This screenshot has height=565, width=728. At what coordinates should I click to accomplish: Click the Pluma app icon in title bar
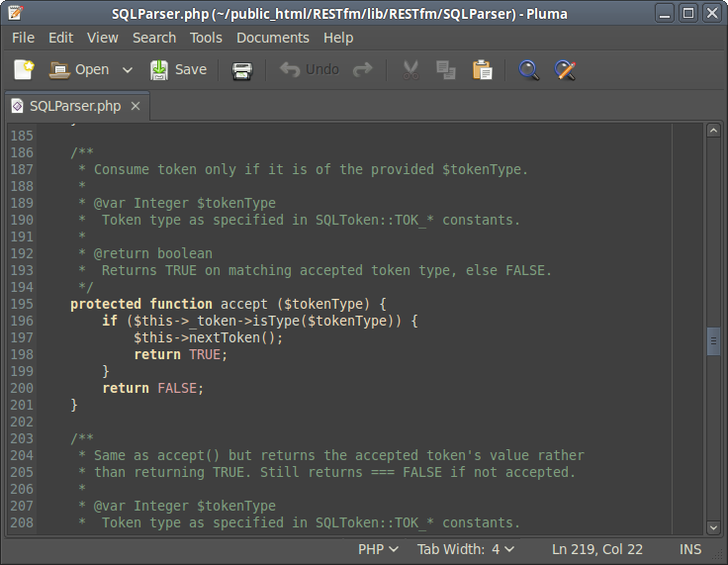point(15,13)
